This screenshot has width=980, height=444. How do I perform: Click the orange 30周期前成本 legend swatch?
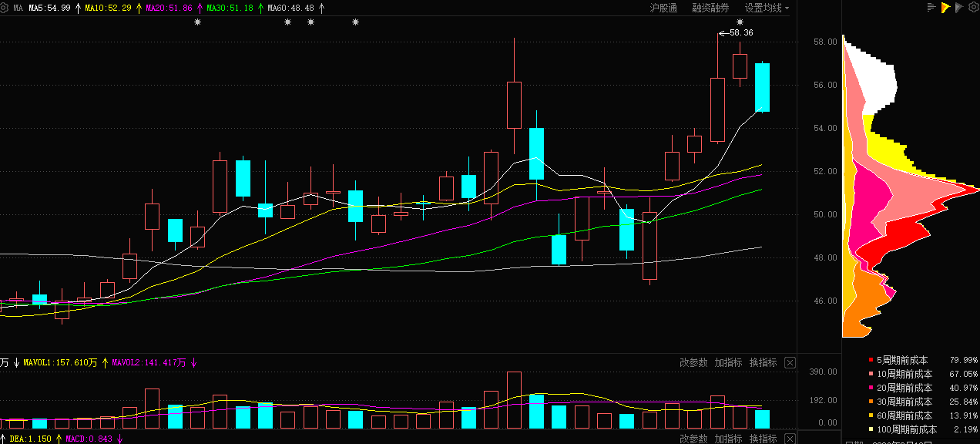871,402
